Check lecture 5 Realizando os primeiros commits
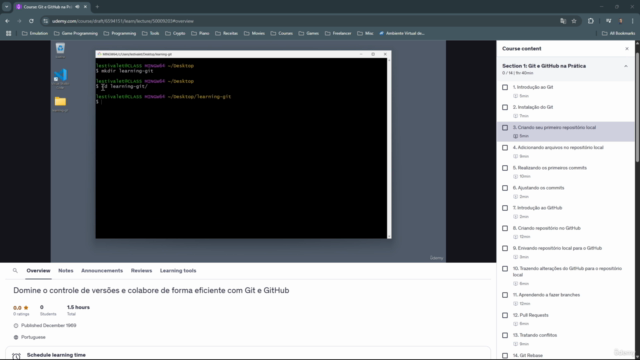The height and width of the screenshot is (360, 640). [x=505, y=168]
